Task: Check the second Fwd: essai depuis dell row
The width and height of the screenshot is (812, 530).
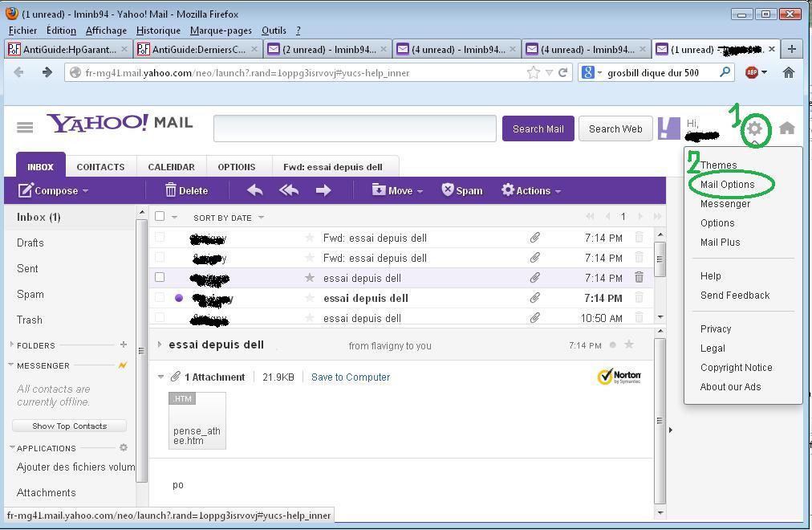Action: tap(160, 258)
